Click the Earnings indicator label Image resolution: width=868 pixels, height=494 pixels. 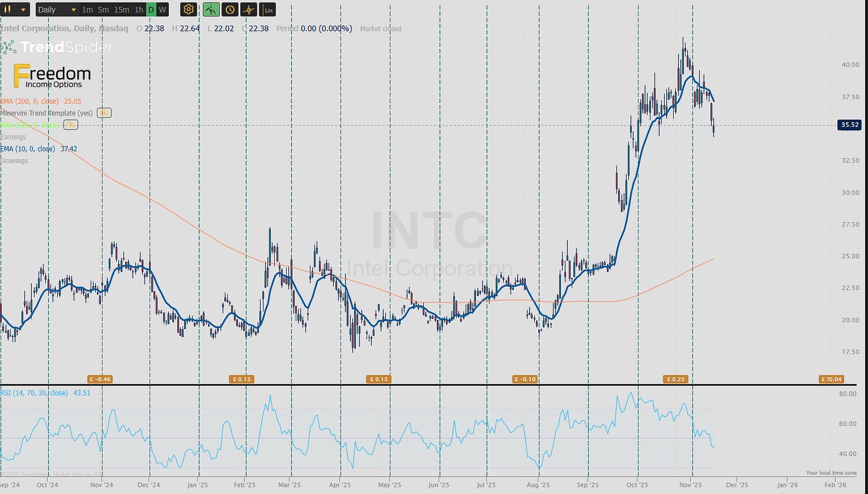point(13,137)
